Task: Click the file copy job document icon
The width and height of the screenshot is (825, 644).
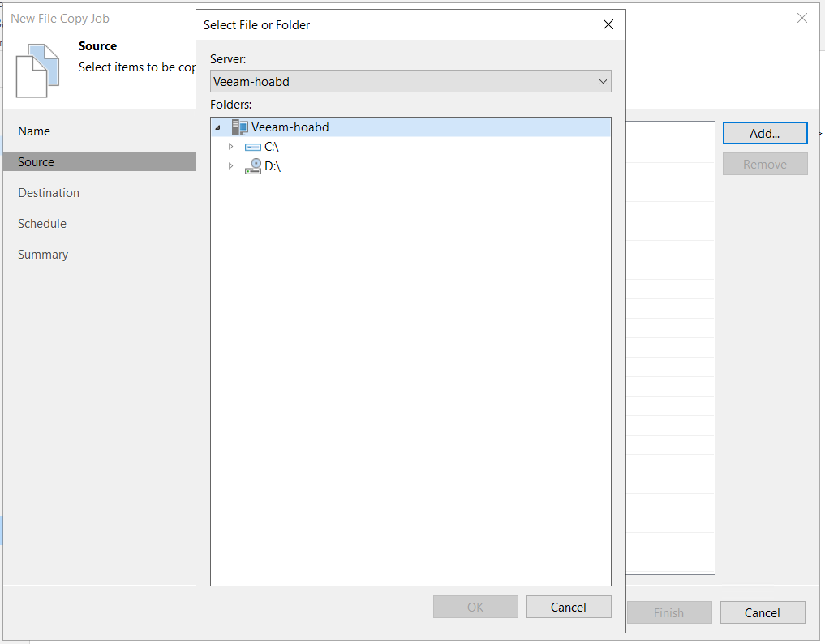Action: click(x=38, y=70)
